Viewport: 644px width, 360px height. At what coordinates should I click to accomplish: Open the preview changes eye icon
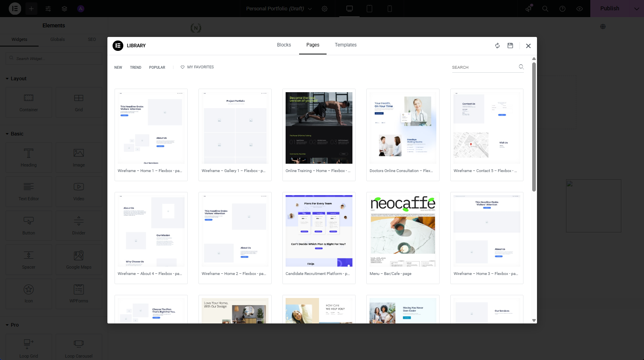(x=580, y=9)
